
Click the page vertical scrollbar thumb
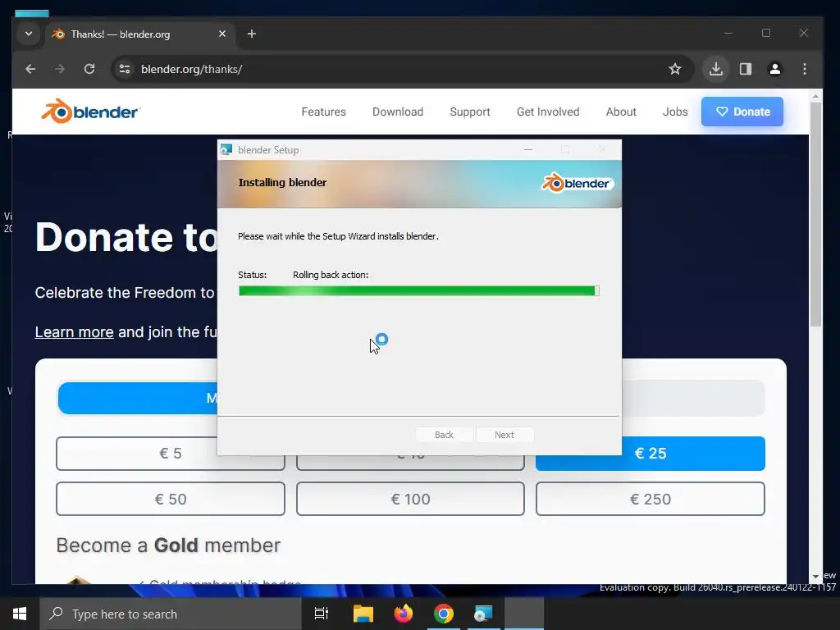click(815, 214)
